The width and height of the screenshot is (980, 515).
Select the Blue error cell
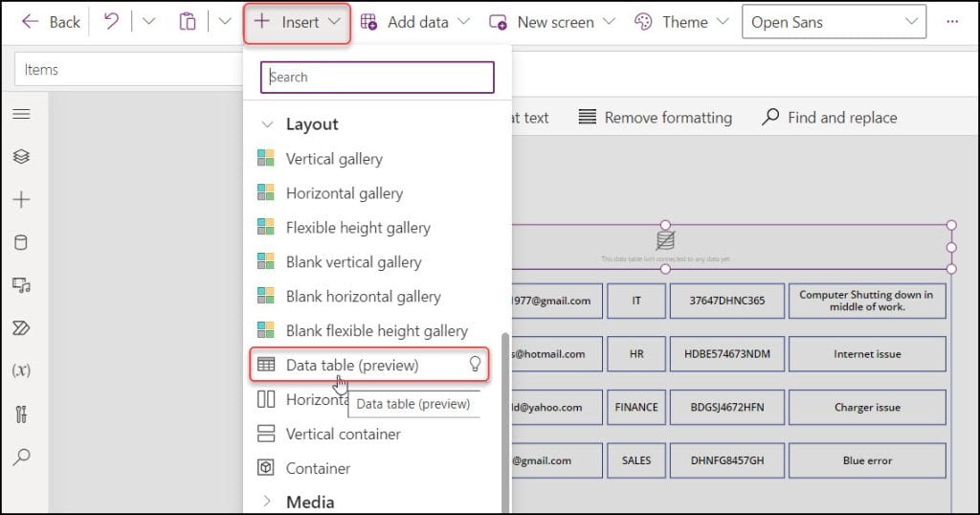pos(867,460)
